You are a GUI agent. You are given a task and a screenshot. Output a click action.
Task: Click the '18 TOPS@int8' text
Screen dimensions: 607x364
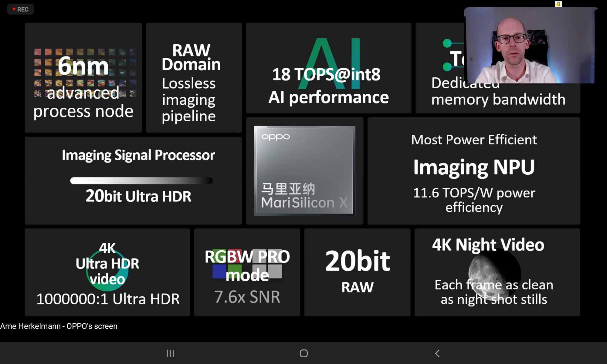pyautogui.click(x=326, y=74)
